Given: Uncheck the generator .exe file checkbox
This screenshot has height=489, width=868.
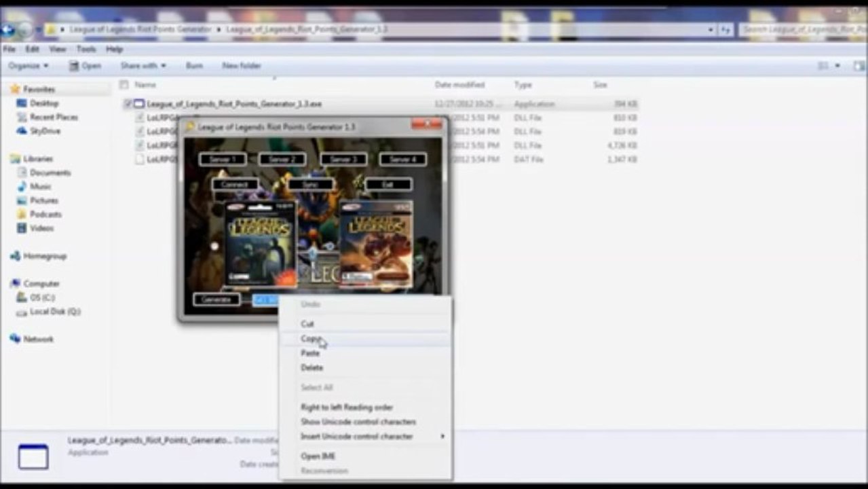Looking at the screenshot, I should (128, 104).
